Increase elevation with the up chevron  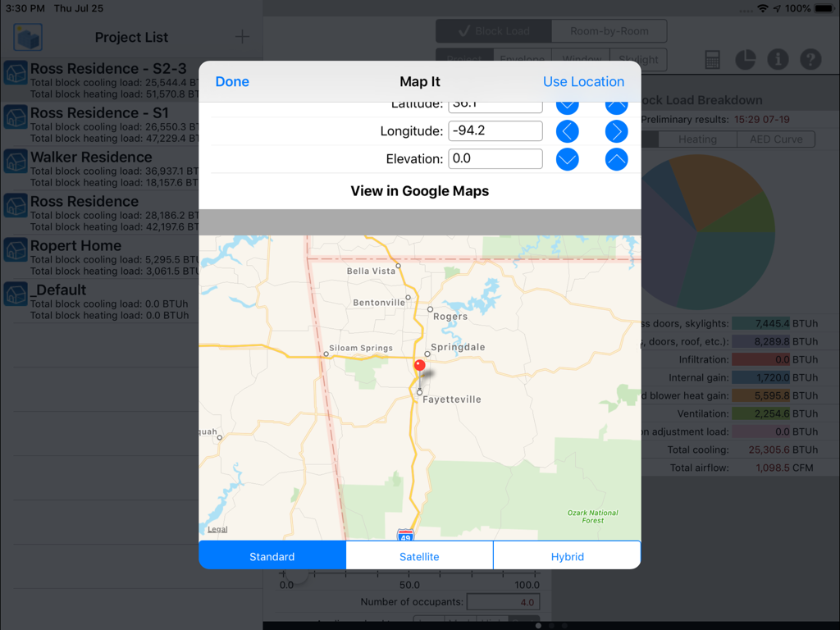[616, 158]
